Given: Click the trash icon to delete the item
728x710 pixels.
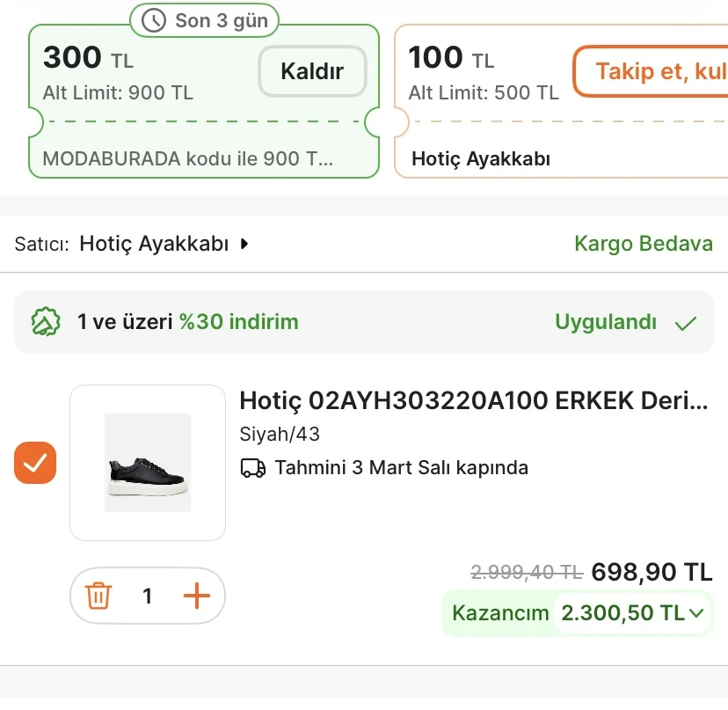Looking at the screenshot, I should (x=98, y=597).
